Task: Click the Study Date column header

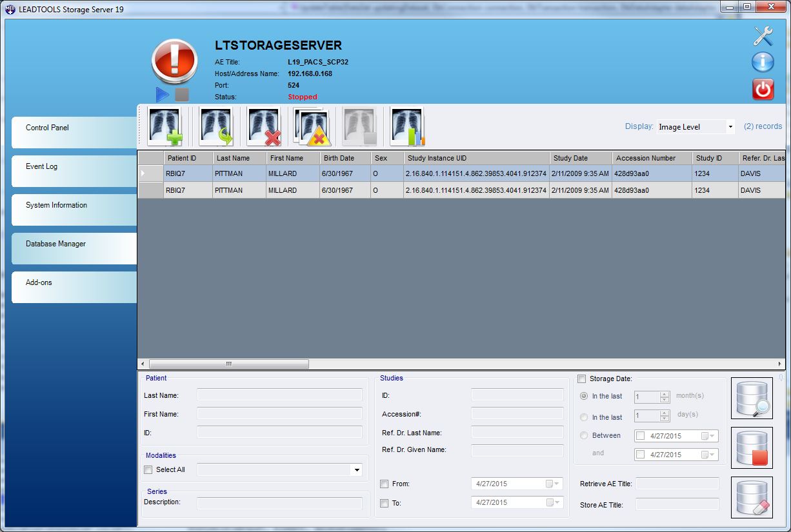Action: pyautogui.click(x=581, y=158)
